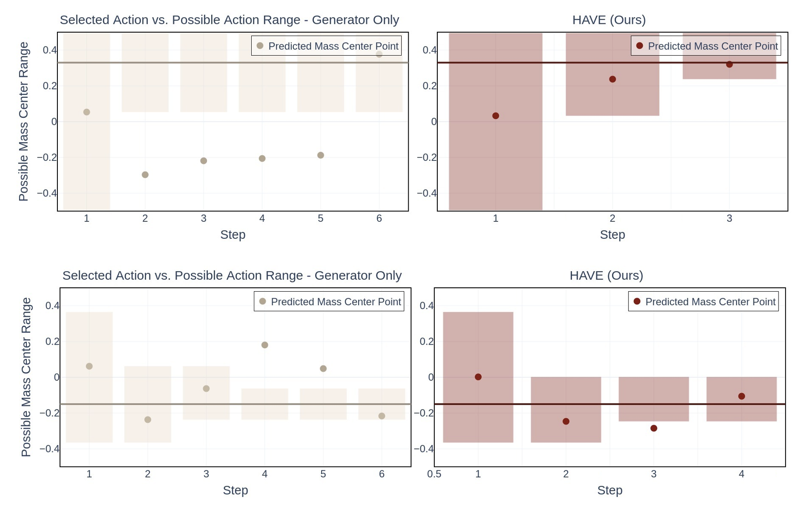Select the step 4 point in lower Generator Only chart
This screenshot has height=513, width=812.
(265, 345)
